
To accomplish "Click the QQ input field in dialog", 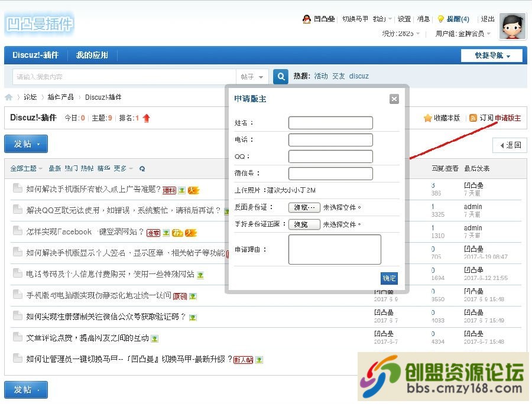I will pyautogui.click(x=330, y=157).
